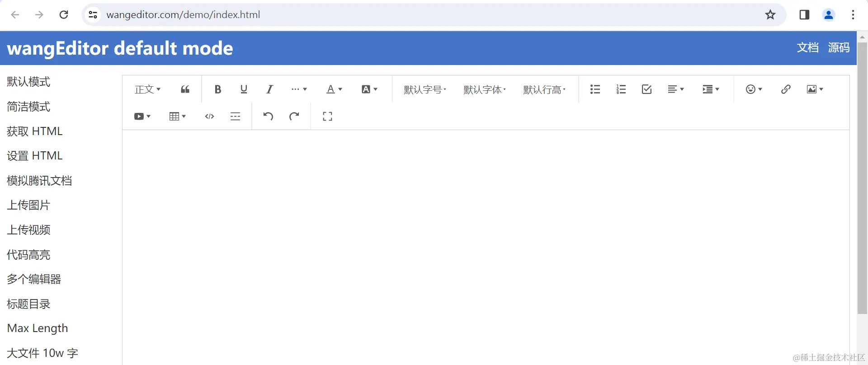The height and width of the screenshot is (365, 868).
Task: Click the page vertical scrollbar thumb
Action: [862, 178]
